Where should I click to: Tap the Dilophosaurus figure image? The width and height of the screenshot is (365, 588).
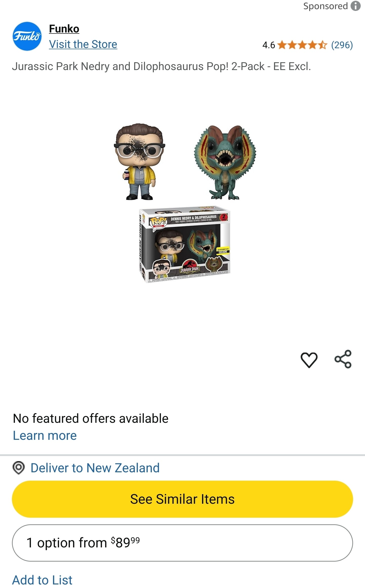225,162
